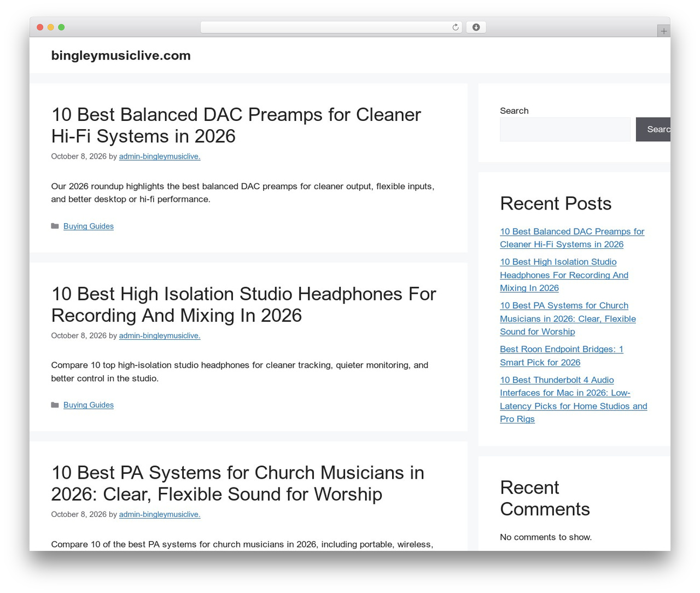700x593 pixels.
Task: Click the Search label above the field
Action: (514, 111)
